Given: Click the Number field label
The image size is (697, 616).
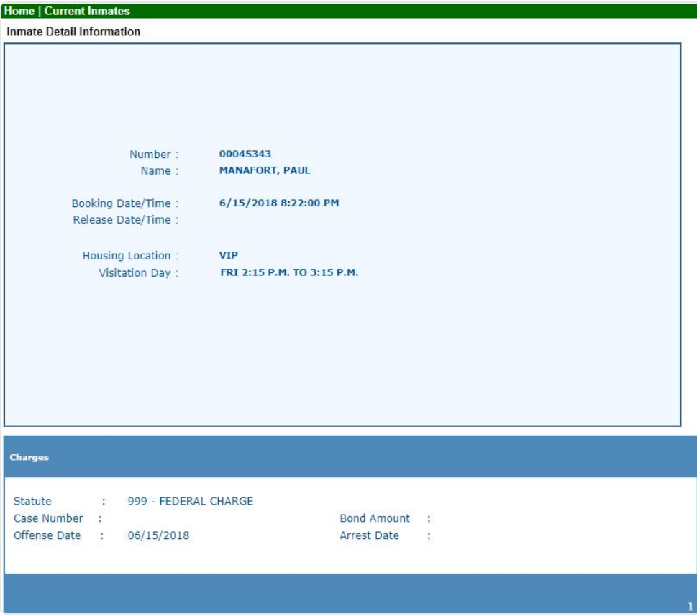Looking at the screenshot, I should (151, 155).
